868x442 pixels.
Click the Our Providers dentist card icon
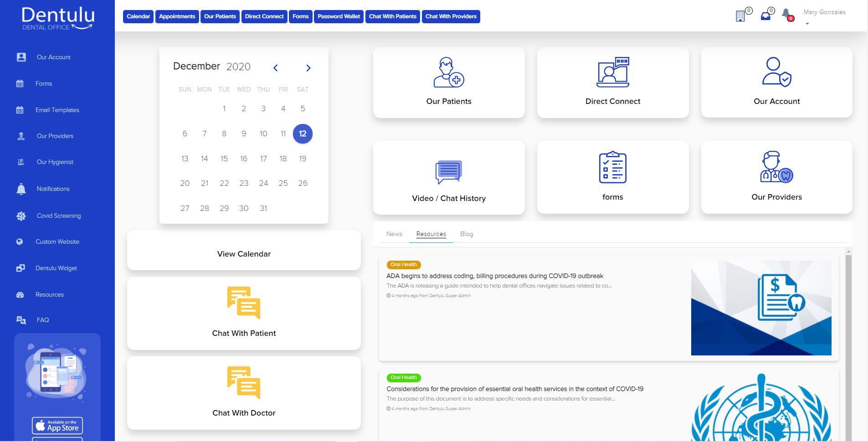click(x=777, y=167)
